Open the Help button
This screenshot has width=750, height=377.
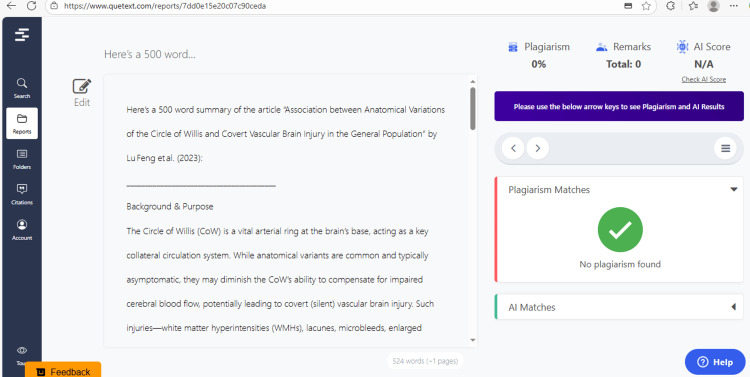pyautogui.click(x=715, y=362)
